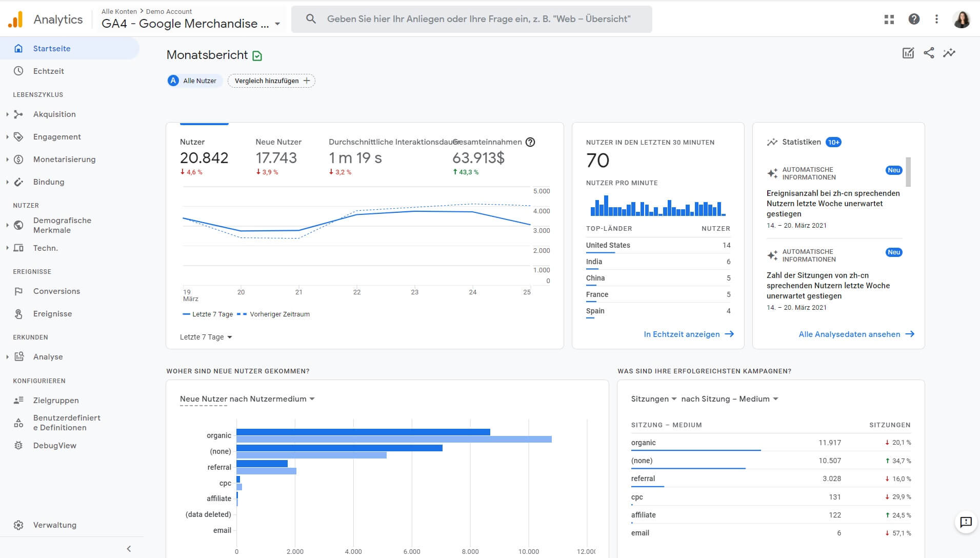Click the customize report icon
The height and width of the screenshot is (558, 980).
pyautogui.click(x=908, y=53)
